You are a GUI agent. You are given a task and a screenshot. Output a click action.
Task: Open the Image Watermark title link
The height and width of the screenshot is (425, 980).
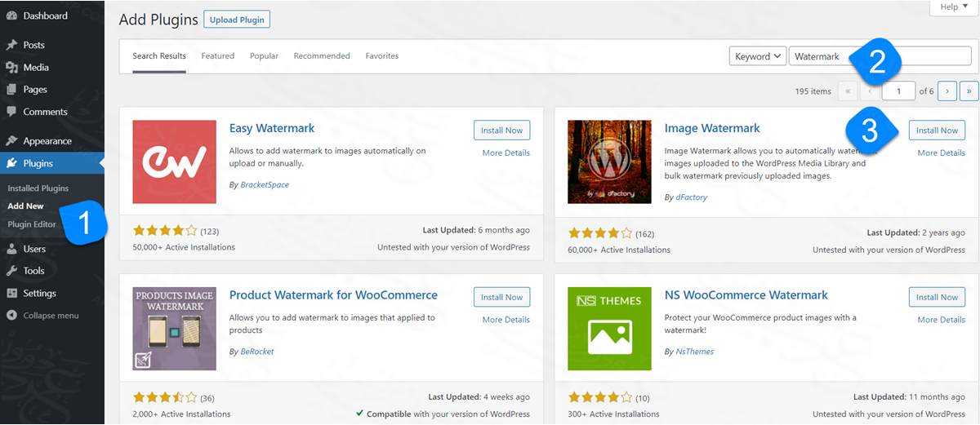[x=712, y=128]
